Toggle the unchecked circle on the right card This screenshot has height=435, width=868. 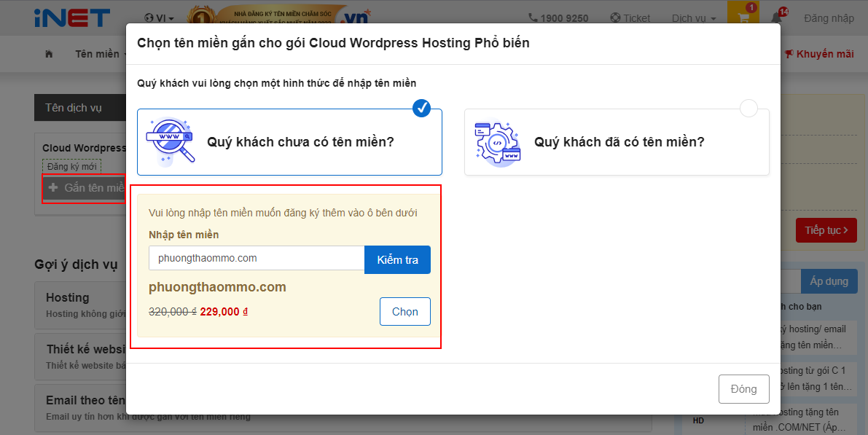(x=748, y=109)
